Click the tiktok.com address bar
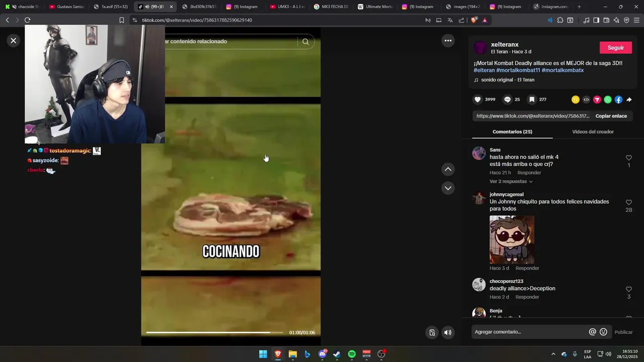644x362 pixels. click(x=277, y=20)
